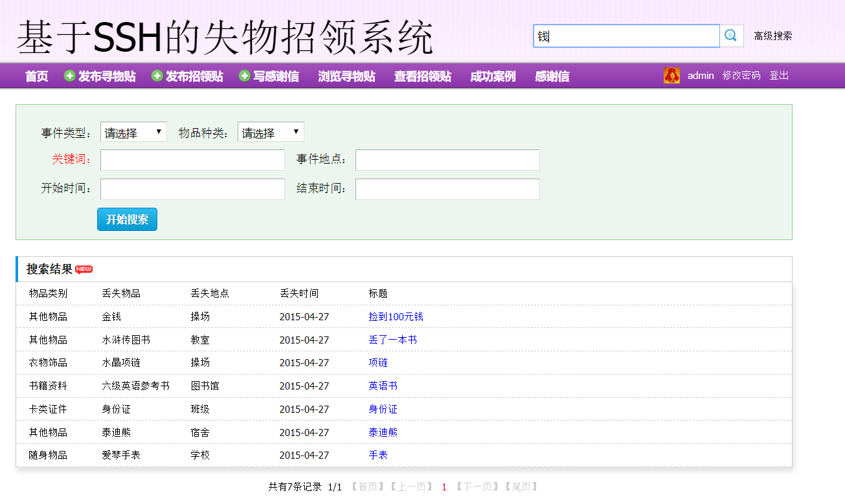Open 成功案例 from the menu

(493, 76)
